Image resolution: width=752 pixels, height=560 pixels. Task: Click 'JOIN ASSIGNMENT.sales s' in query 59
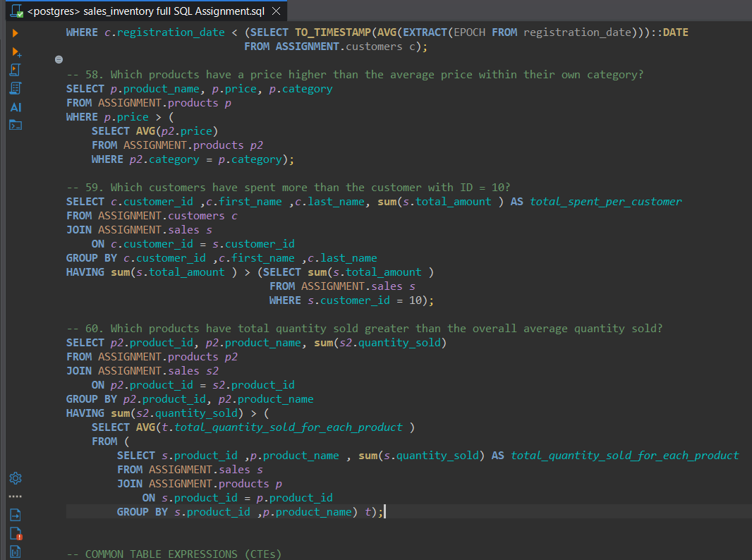(x=139, y=230)
